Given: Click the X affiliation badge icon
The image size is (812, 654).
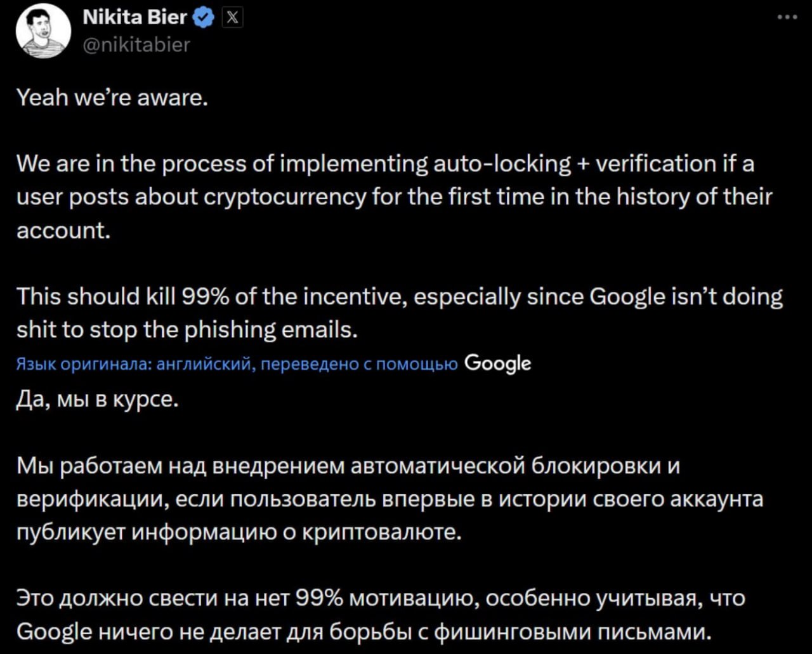Looking at the screenshot, I should point(232,18).
